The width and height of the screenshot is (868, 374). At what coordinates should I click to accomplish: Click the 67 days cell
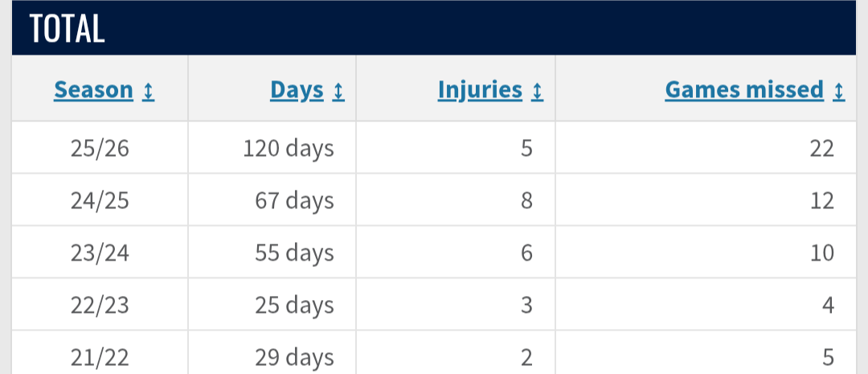pos(272,200)
